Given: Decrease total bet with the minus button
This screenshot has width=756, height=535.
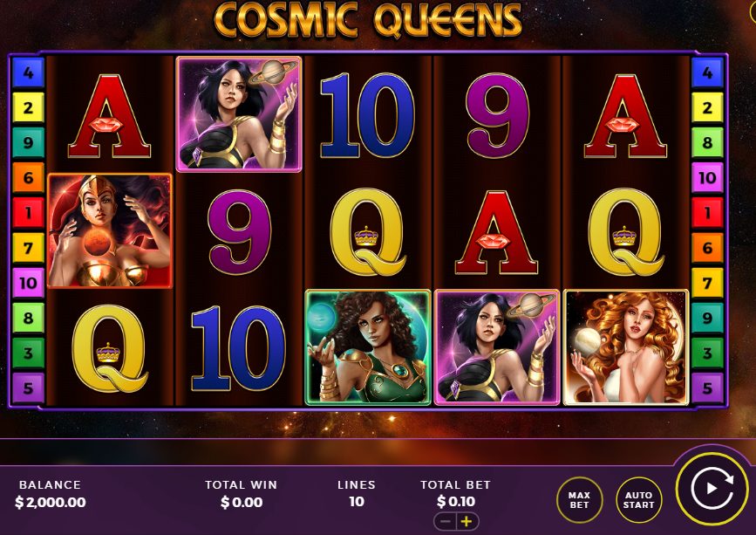Looking at the screenshot, I should point(446,522).
